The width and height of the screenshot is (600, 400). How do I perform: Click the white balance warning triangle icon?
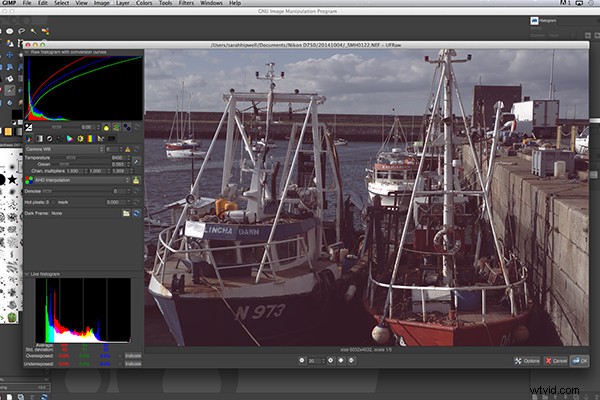coord(127,149)
